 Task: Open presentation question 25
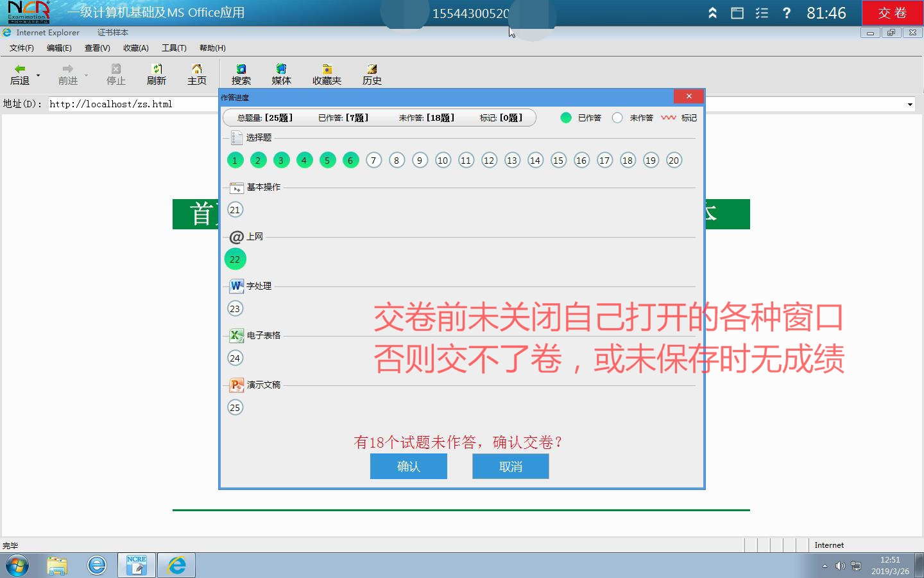point(235,408)
